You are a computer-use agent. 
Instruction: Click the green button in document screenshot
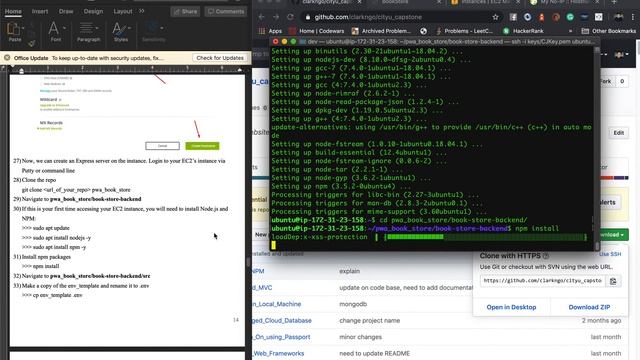[202, 146]
